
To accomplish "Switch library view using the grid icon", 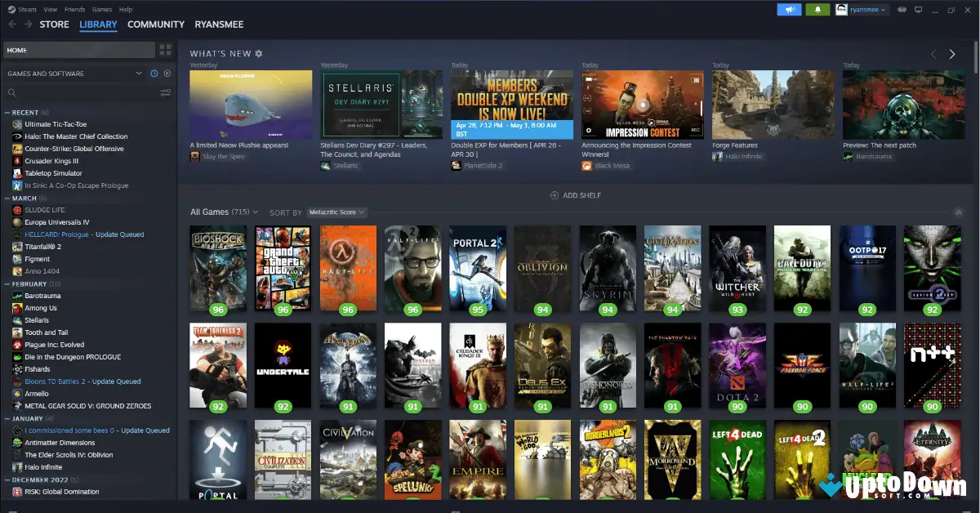I will pos(165,50).
